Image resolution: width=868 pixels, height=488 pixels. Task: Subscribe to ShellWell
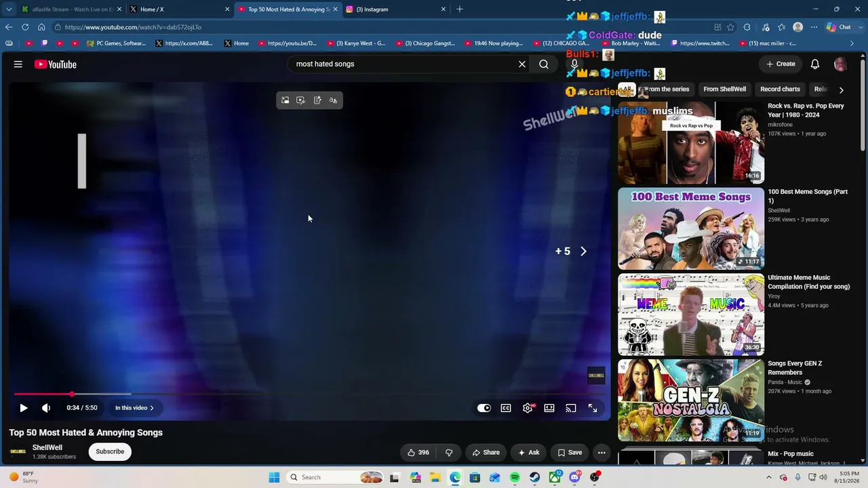(110, 451)
